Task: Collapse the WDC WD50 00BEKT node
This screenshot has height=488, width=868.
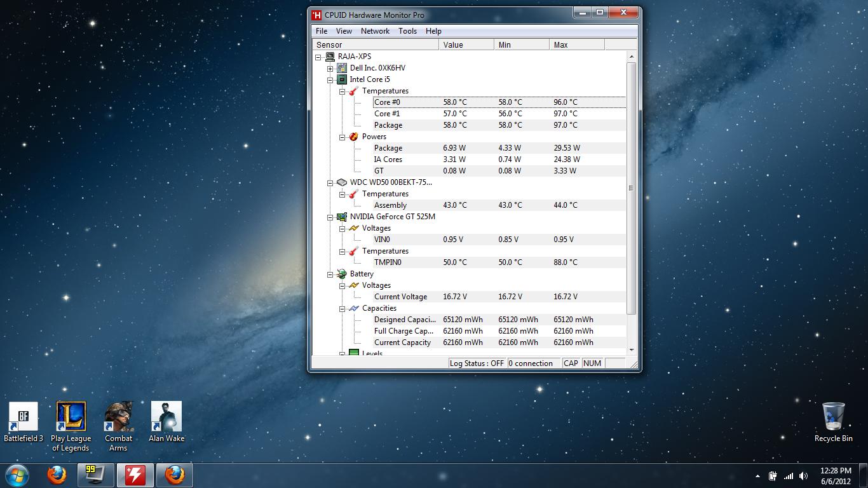Action: (330, 182)
